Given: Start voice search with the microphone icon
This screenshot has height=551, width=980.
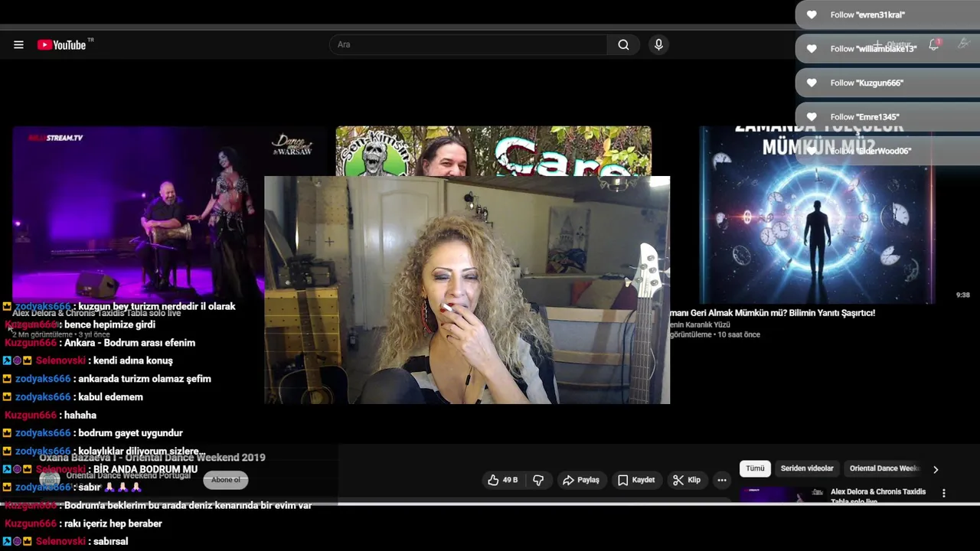Looking at the screenshot, I should tap(658, 44).
